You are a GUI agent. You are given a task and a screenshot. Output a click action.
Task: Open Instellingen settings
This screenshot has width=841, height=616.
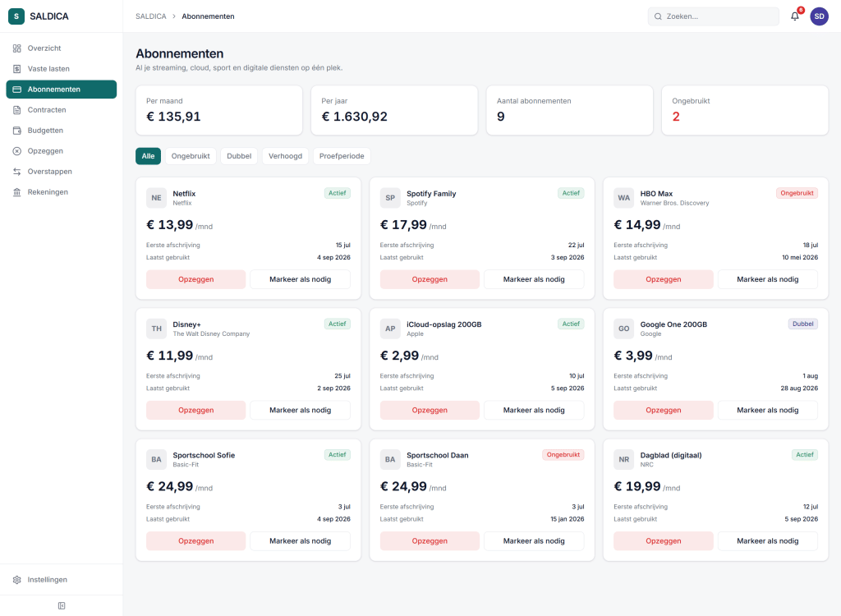[x=61, y=580]
